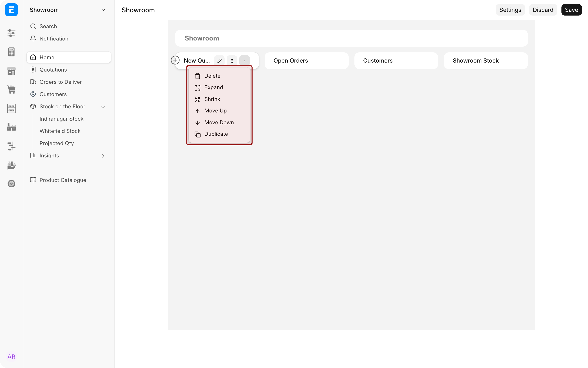Open the Showroom workspace dropdown chevron
Viewport: 588px width, 368px height.
[x=103, y=10]
